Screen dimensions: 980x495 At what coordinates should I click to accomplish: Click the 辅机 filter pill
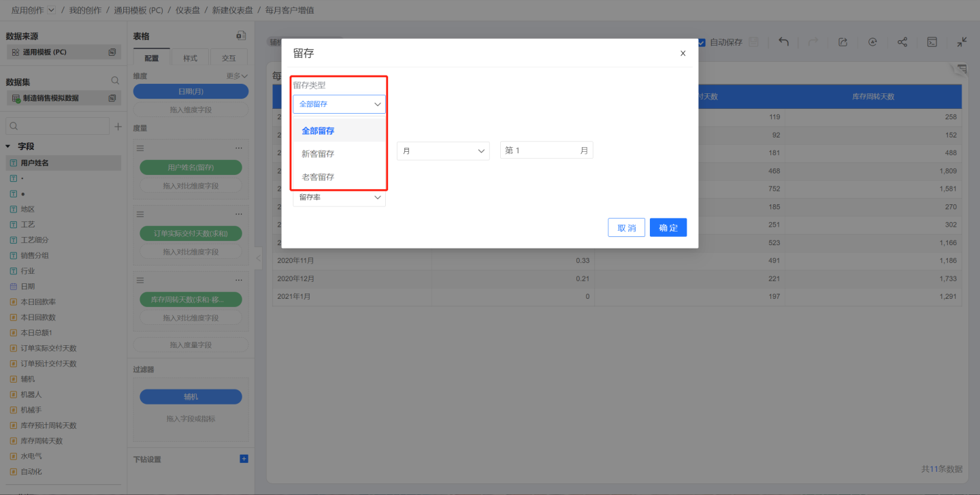coord(191,396)
